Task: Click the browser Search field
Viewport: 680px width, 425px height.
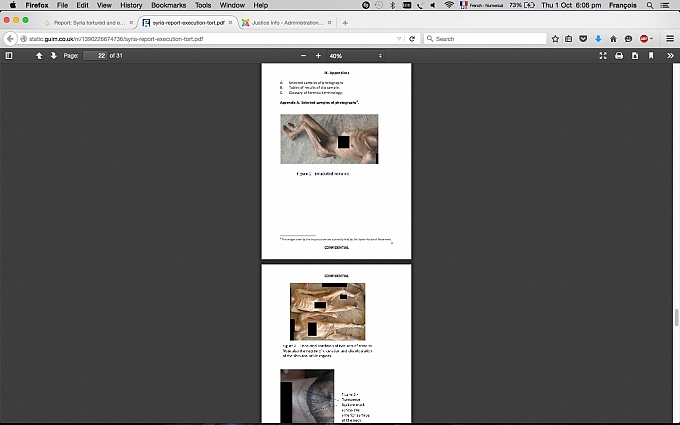Action: click(x=485, y=39)
